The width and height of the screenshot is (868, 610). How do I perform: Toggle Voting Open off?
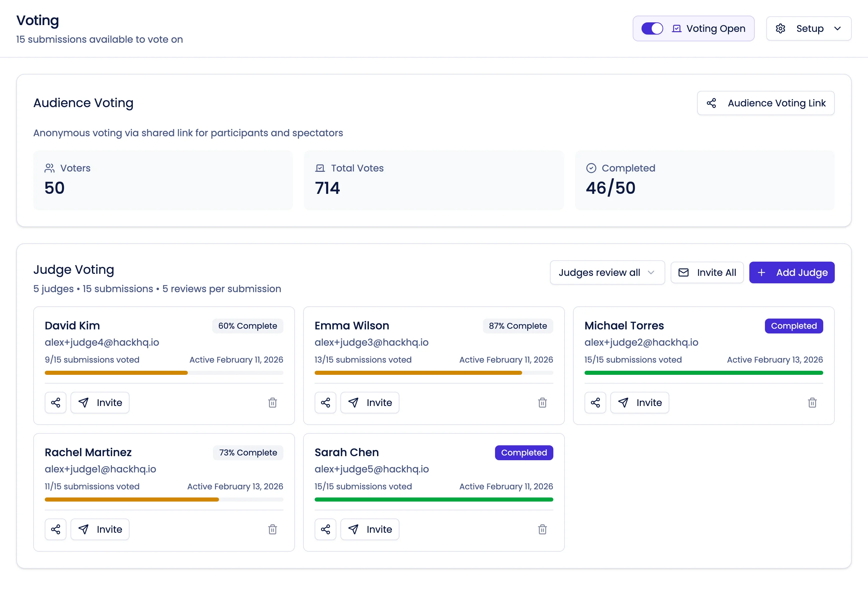651,28
